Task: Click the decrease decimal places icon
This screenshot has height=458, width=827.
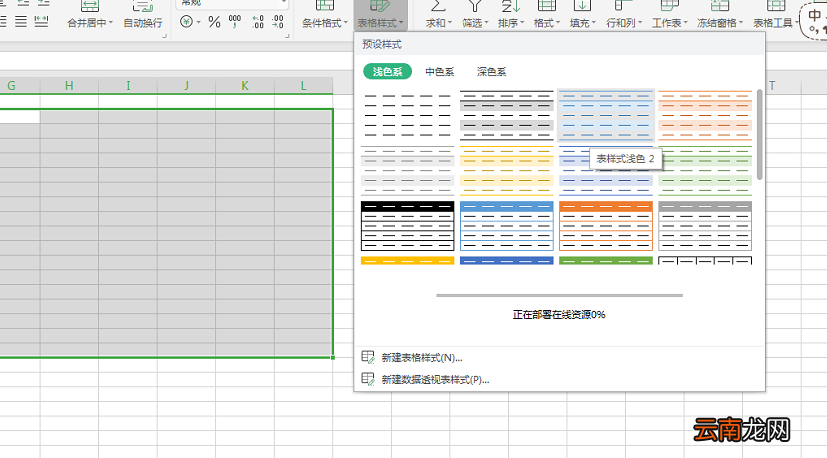Action: [x=277, y=22]
